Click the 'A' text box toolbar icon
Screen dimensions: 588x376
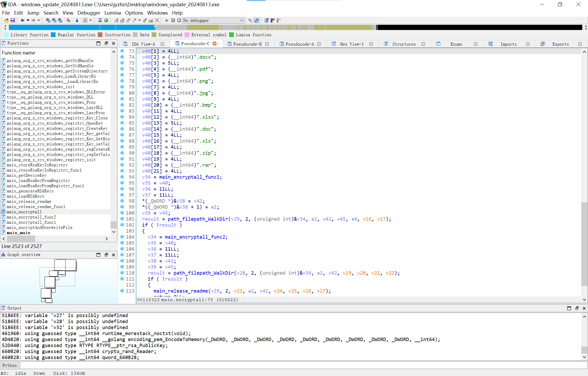point(85,20)
